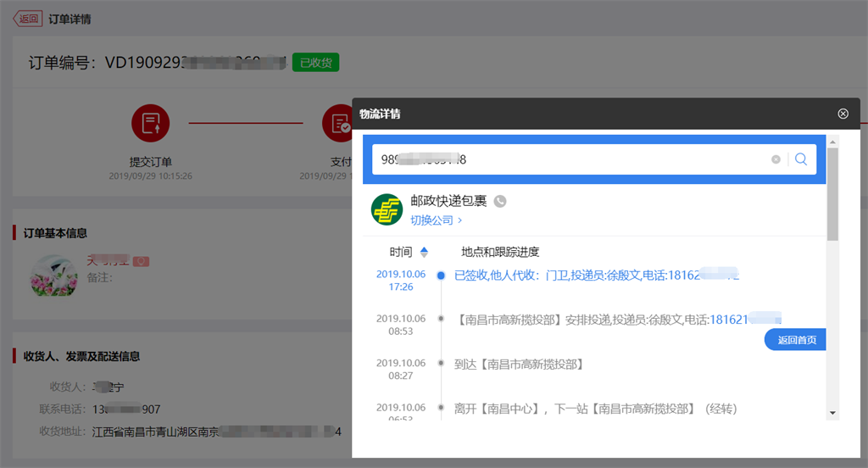Click the China Post logo
The height and width of the screenshot is (468, 868).
click(x=387, y=209)
